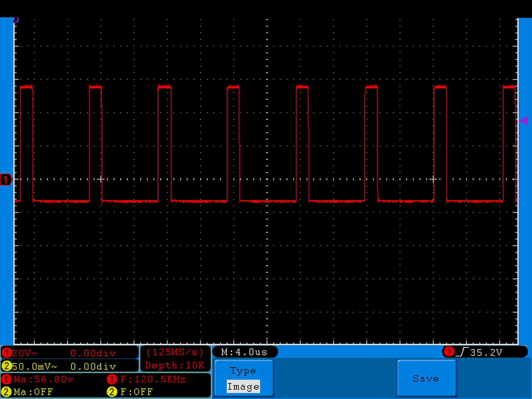Click the channel 2 F:OFF measurement badge

[112, 392]
